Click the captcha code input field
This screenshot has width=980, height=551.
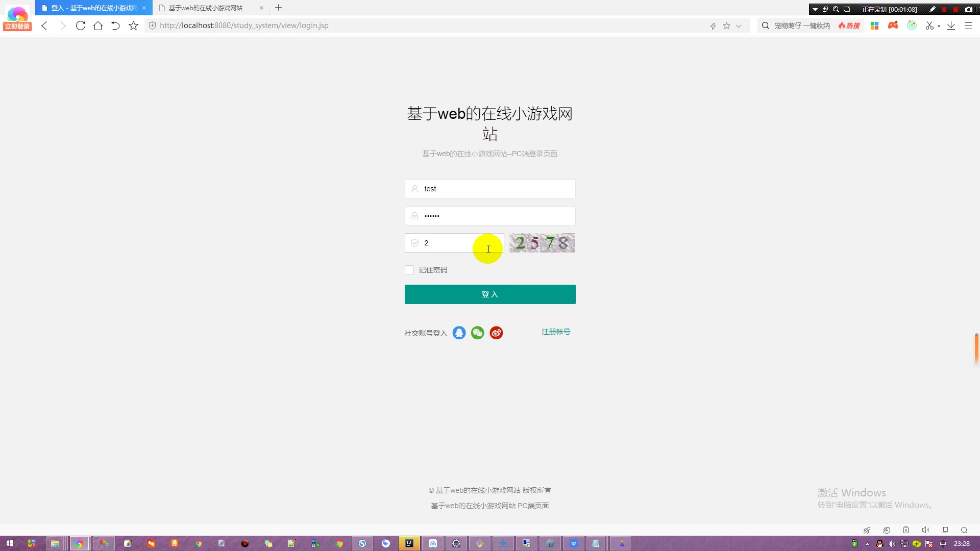click(x=454, y=243)
